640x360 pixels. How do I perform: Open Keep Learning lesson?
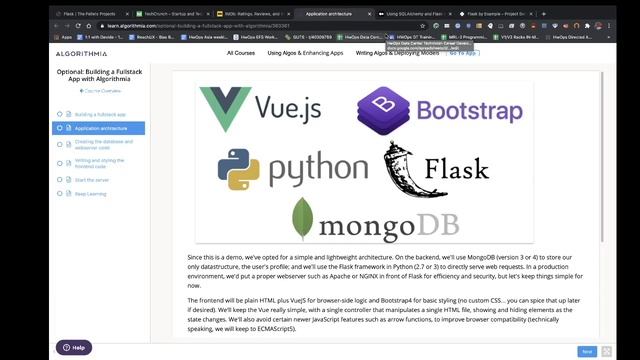(x=91, y=193)
